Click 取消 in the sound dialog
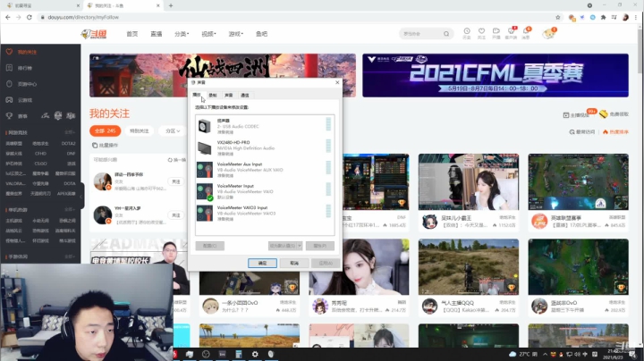 coord(294,263)
